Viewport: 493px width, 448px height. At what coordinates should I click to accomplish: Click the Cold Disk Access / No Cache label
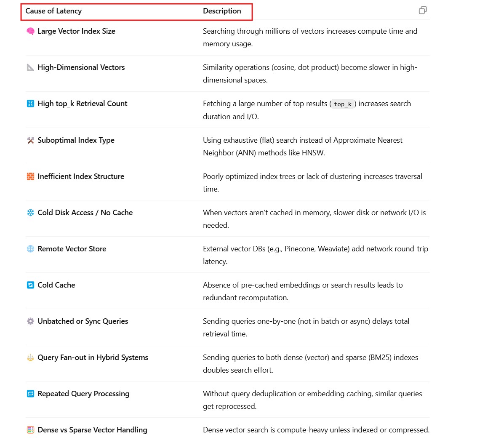(85, 213)
